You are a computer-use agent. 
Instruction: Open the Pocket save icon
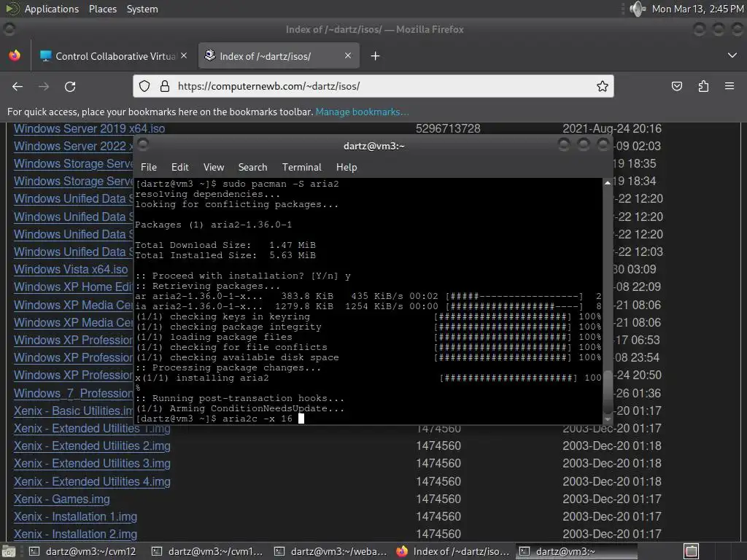(x=676, y=86)
